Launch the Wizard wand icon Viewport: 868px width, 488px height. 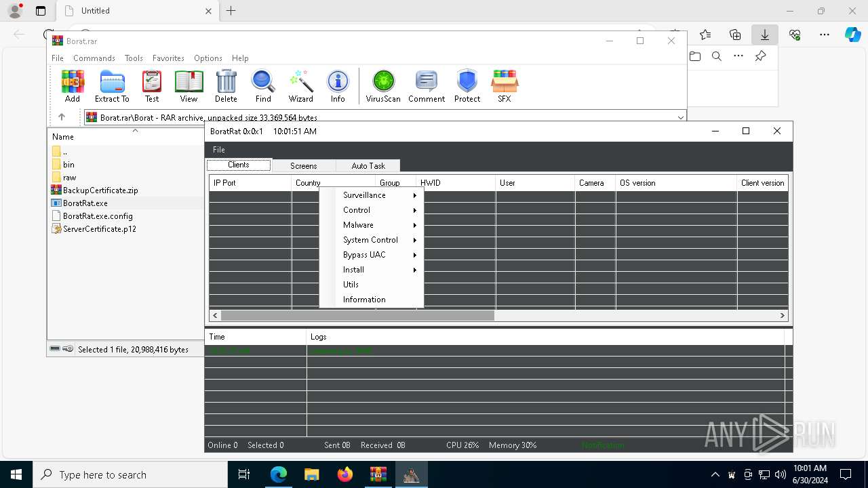tap(300, 86)
